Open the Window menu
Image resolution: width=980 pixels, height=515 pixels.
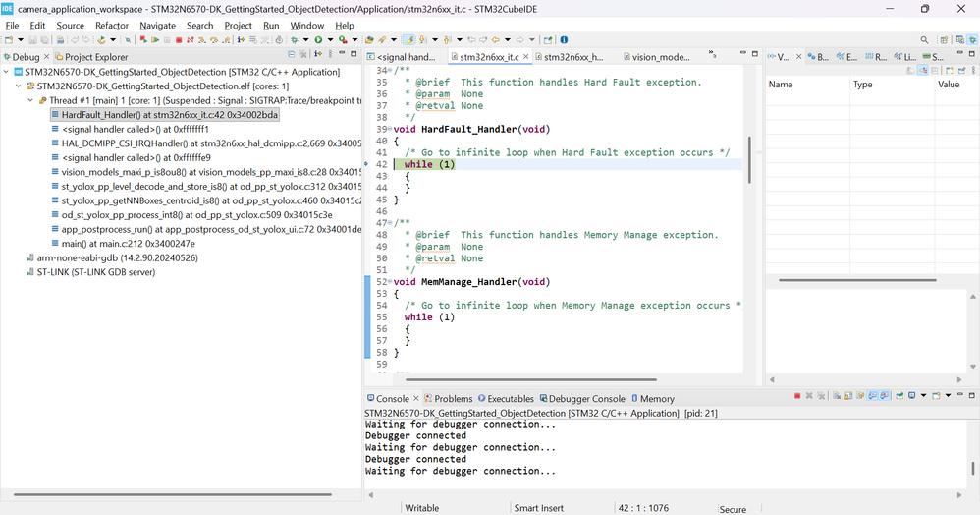pos(307,25)
